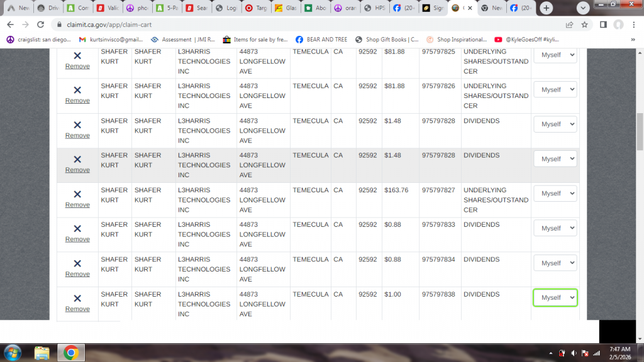This screenshot has width=644, height=362.
Task: Click the address bar showing claimit.ca.gov
Action: [302, 25]
